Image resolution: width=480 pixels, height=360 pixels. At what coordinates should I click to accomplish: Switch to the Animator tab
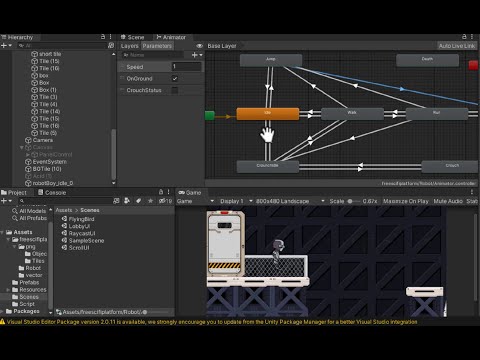click(171, 37)
